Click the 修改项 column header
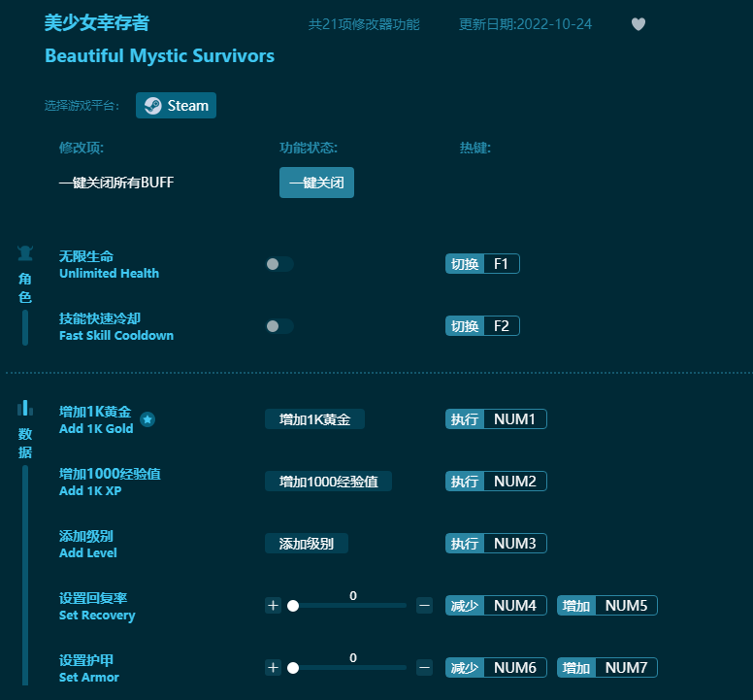This screenshot has height=700, width=753. (82, 148)
